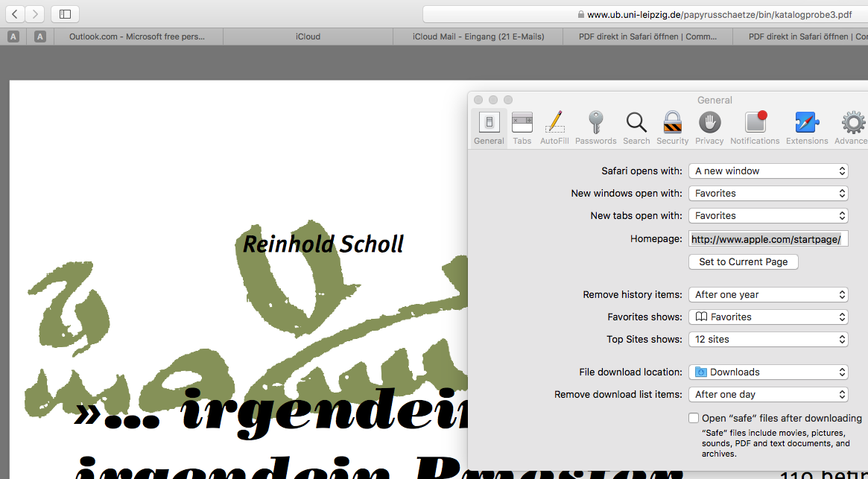Open the Advanced preferences pane
Screen dimensions: 868x479
(x=852, y=128)
